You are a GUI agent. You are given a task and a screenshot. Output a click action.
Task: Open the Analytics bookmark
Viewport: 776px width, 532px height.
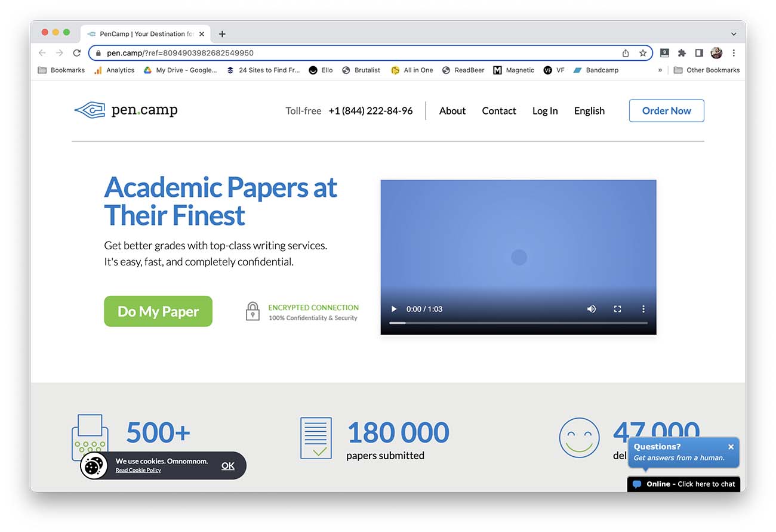click(x=114, y=70)
